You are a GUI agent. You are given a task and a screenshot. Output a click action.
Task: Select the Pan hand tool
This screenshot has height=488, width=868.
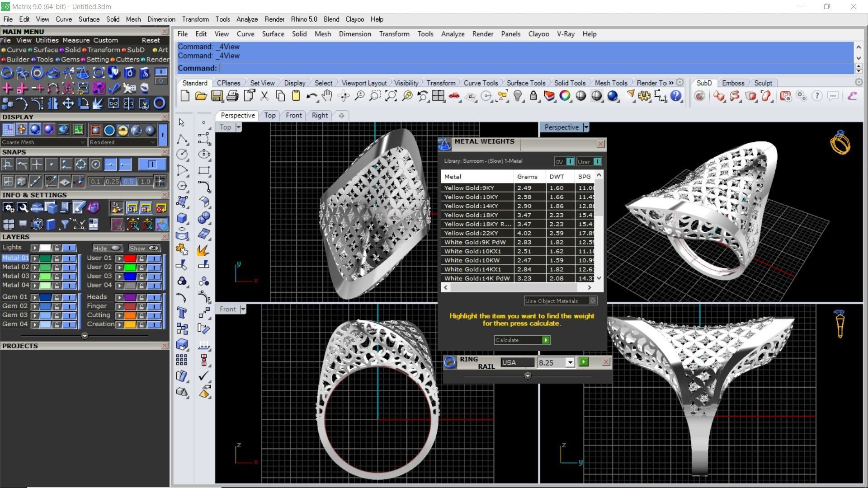(327, 96)
